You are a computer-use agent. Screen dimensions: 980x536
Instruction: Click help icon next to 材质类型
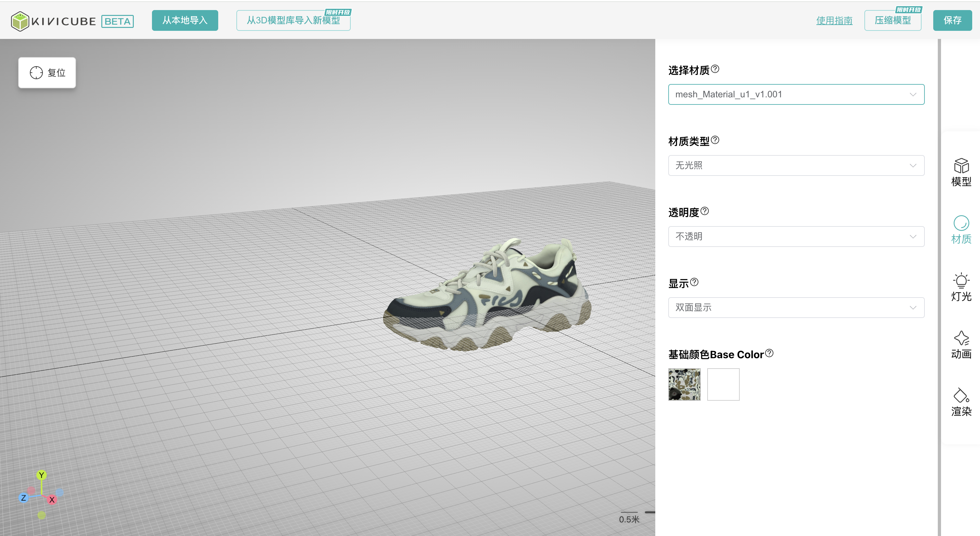pyautogui.click(x=715, y=140)
